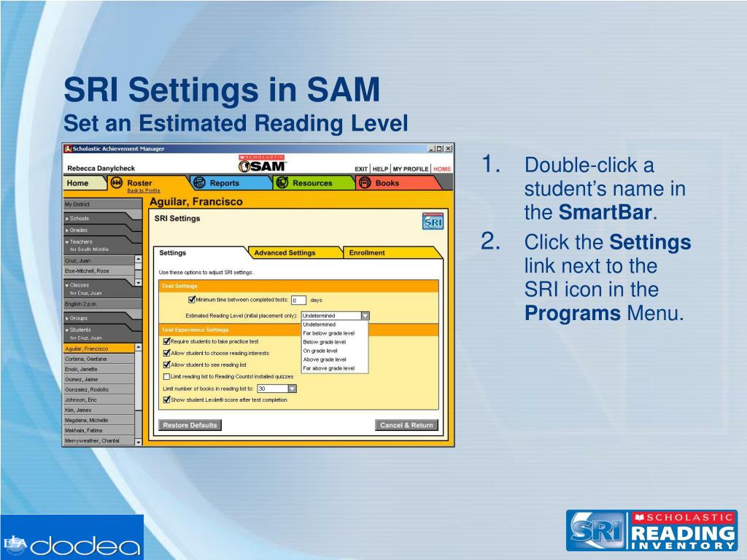The height and width of the screenshot is (560, 747).
Task: Click the Reports tab icon
Action: coord(199,183)
